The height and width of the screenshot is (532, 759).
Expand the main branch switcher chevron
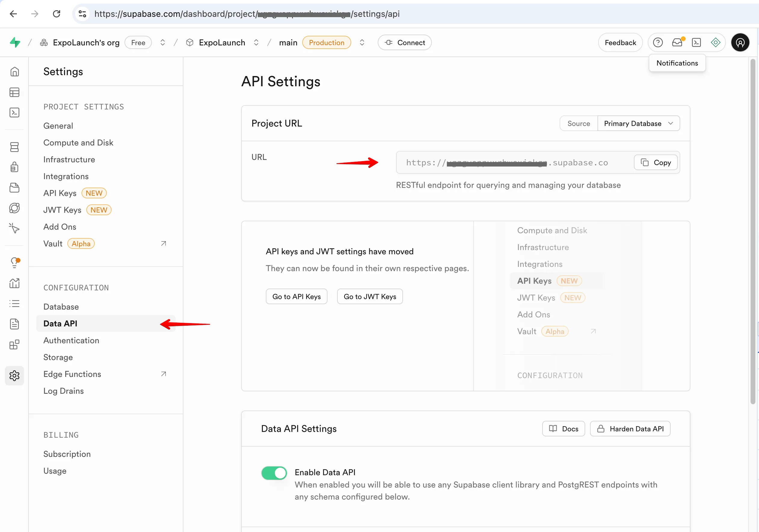click(x=362, y=43)
